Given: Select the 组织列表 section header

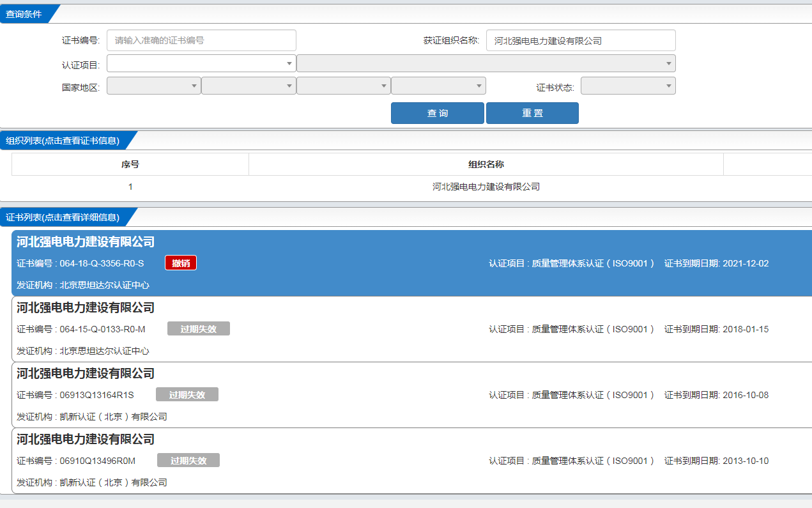Looking at the screenshot, I should 63,141.
